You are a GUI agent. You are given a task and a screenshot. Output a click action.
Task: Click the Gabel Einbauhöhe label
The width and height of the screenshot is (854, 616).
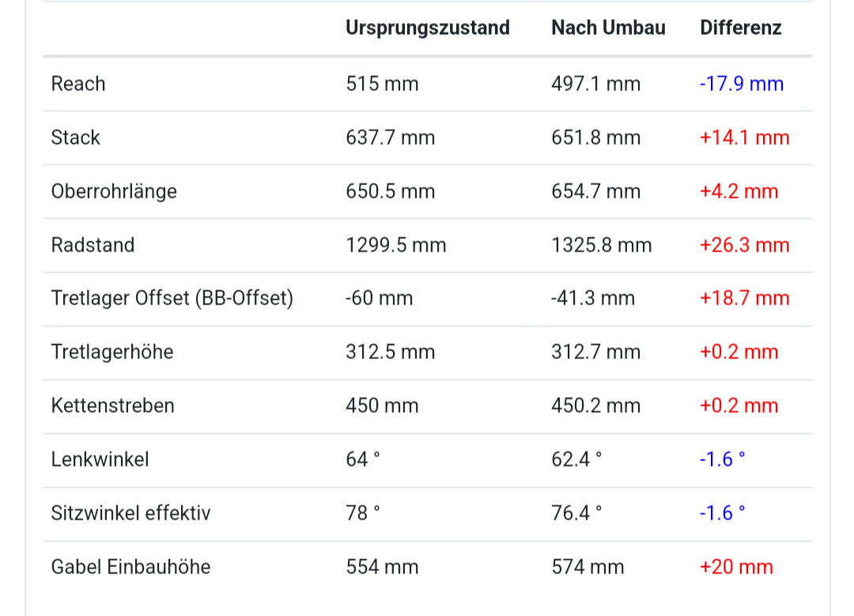pos(130,567)
